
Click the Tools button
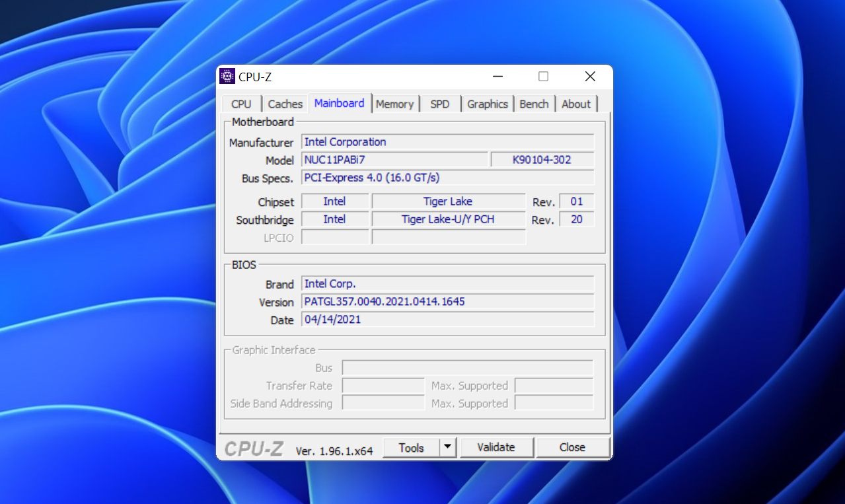(x=411, y=447)
